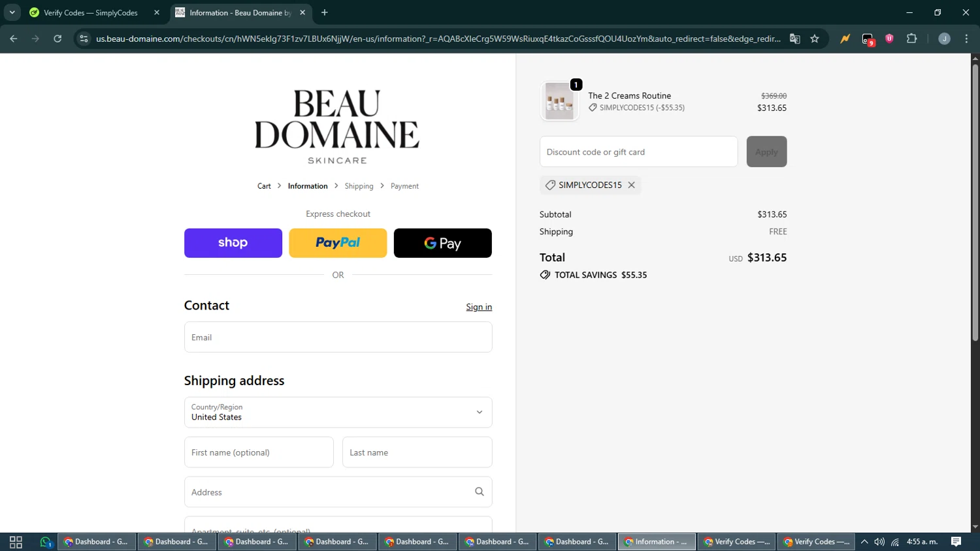Image resolution: width=980 pixels, height=551 pixels.
Task: Show hidden system tray icons
Action: [864, 542]
